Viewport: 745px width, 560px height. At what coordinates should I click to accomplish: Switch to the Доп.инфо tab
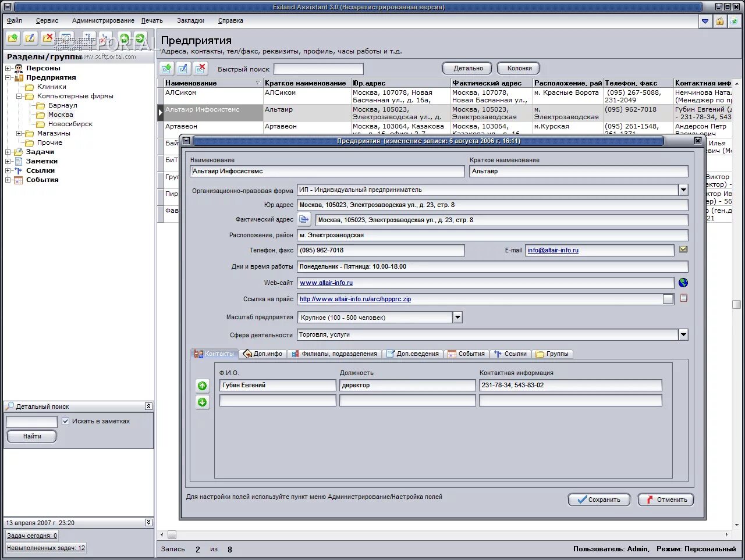tap(263, 354)
